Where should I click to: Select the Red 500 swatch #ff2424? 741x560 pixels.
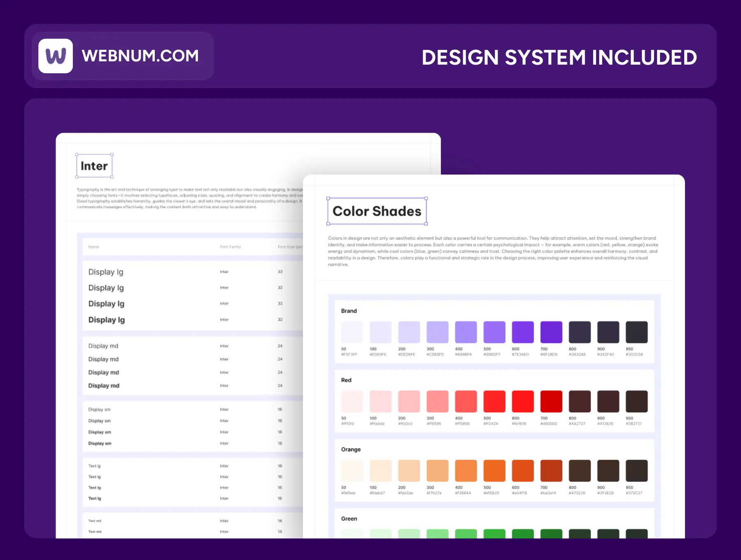click(494, 401)
